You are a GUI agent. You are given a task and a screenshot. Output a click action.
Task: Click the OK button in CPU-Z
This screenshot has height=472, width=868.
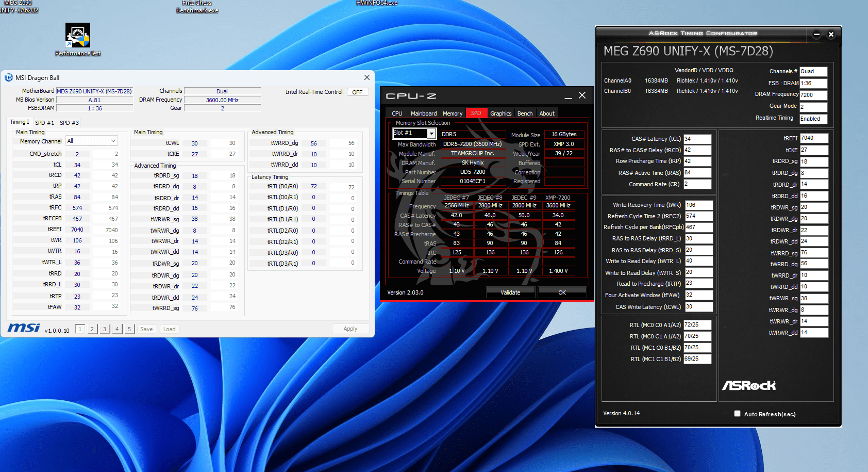pyautogui.click(x=562, y=292)
